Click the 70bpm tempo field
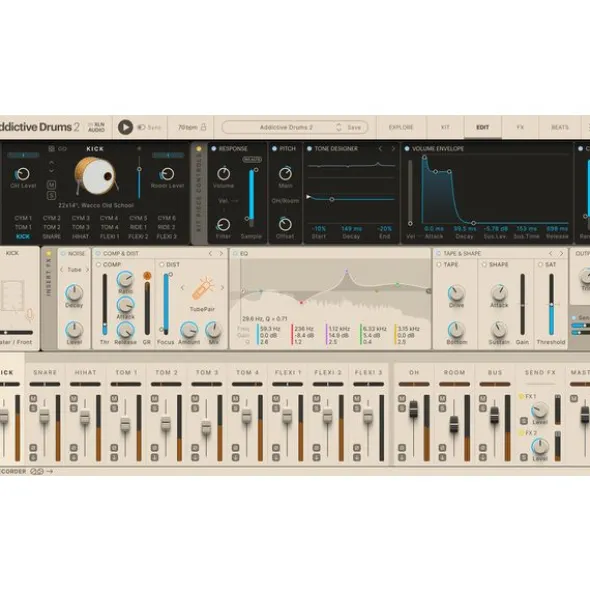The width and height of the screenshot is (590, 591). click(187, 127)
